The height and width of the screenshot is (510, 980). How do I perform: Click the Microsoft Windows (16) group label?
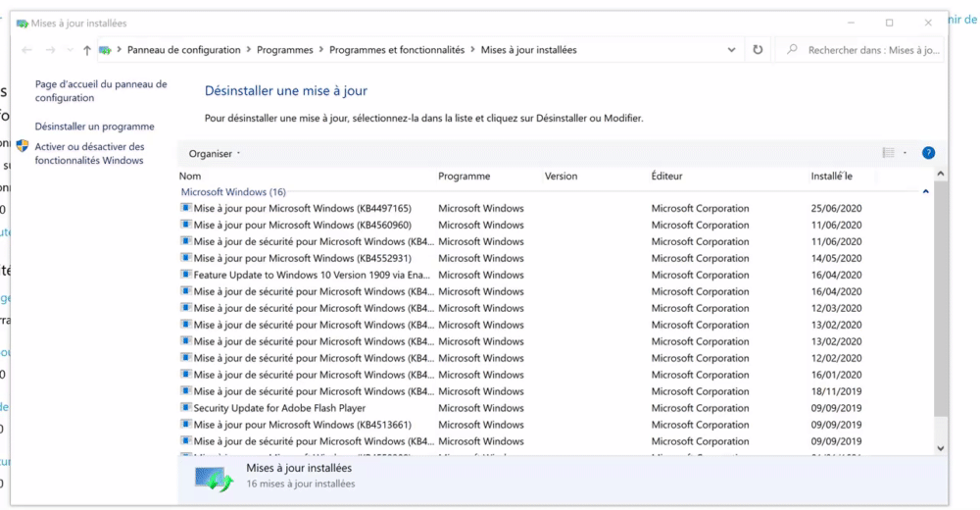click(233, 192)
